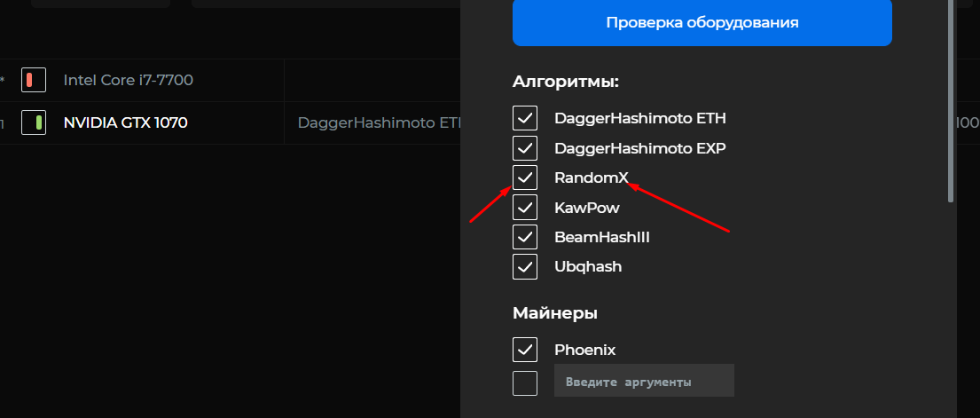The width and height of the screenshot is (980, 418).
Task: Toggle the DaggerHashimoto EXP checkbox
Action: (525, 148)
